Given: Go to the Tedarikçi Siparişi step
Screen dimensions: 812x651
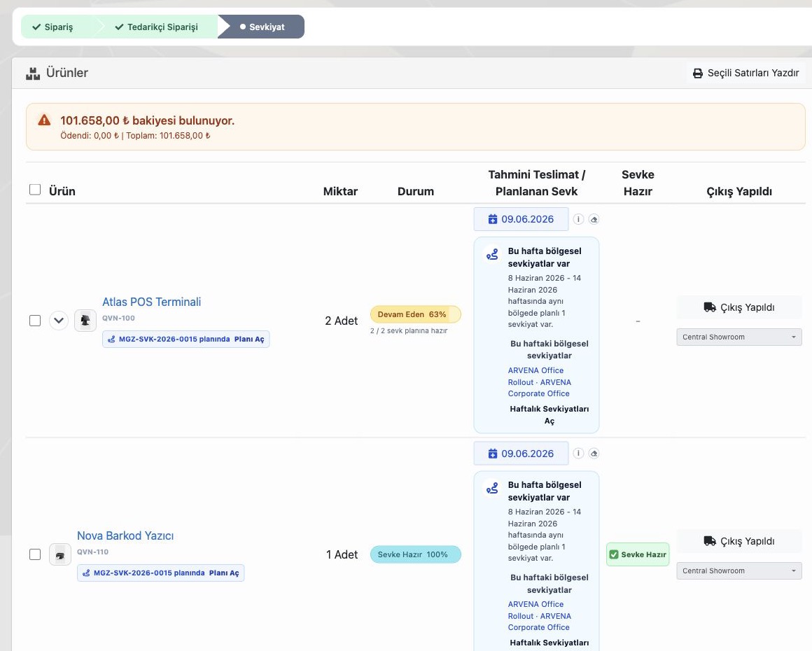Looking at the screenshot, I should [156, 27].
